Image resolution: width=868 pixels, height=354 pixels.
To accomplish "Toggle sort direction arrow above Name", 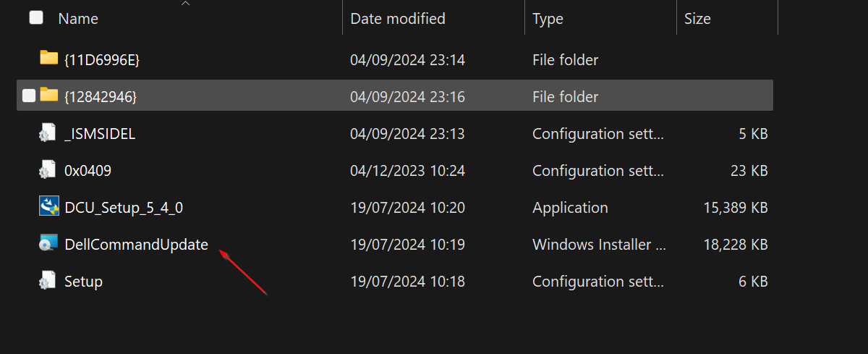I will 186,4.
